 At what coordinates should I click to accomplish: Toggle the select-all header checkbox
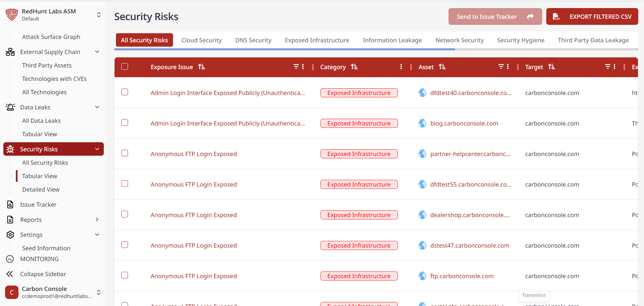[125, 66]
